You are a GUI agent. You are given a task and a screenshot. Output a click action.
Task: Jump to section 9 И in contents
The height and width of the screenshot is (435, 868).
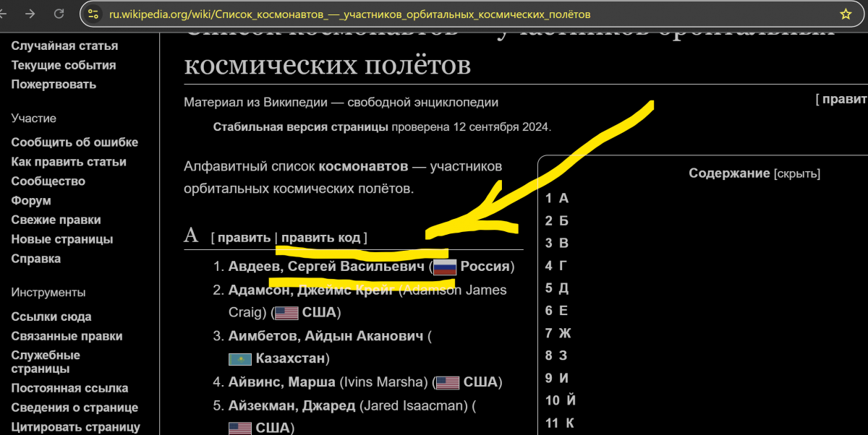click(557, 378)
